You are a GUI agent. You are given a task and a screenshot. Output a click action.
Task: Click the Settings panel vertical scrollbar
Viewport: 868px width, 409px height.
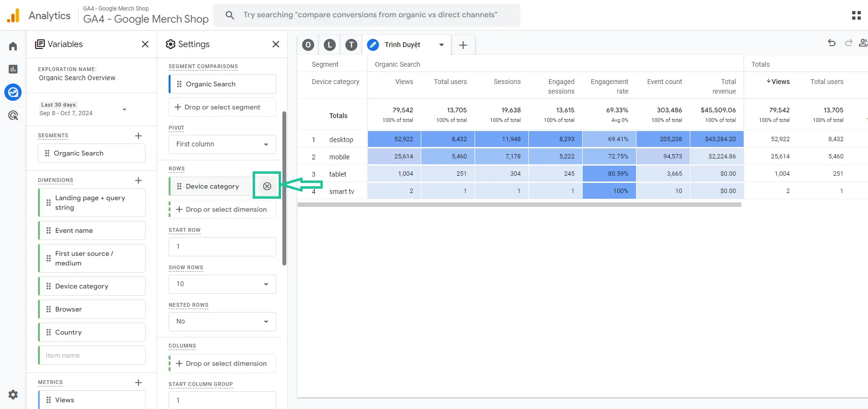[284, 188]
